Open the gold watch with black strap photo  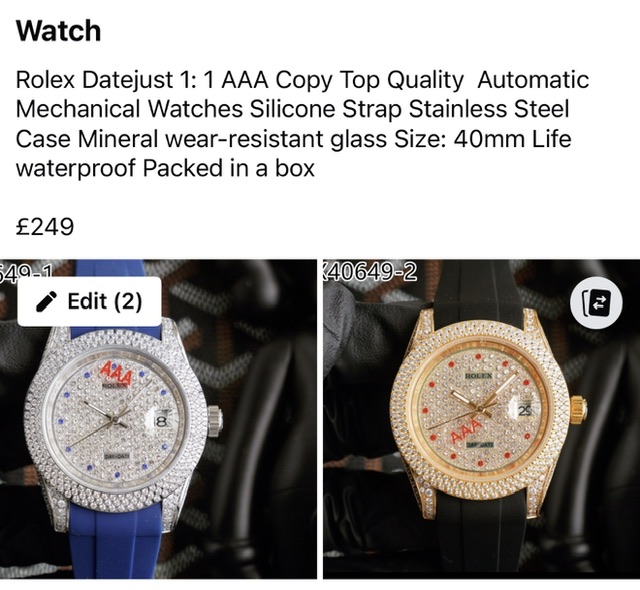coord(482,419)
